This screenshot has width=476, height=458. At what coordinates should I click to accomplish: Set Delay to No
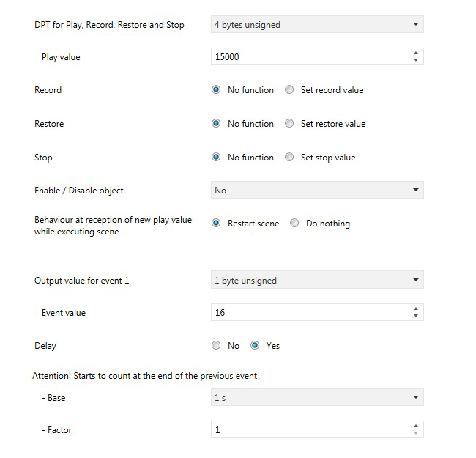pos(216,346)
